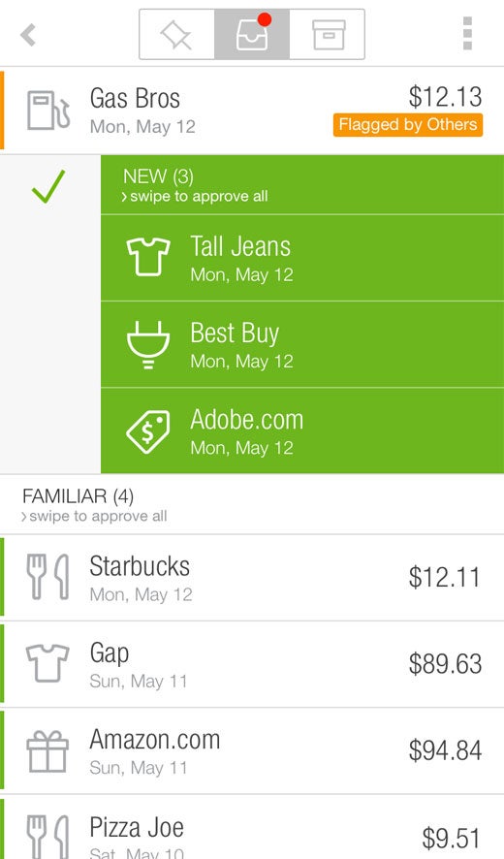Viewport: 504px width, 859px height.
Task: Tap the NEW (3) swipe to approve header
Action: tap(302, 184)
